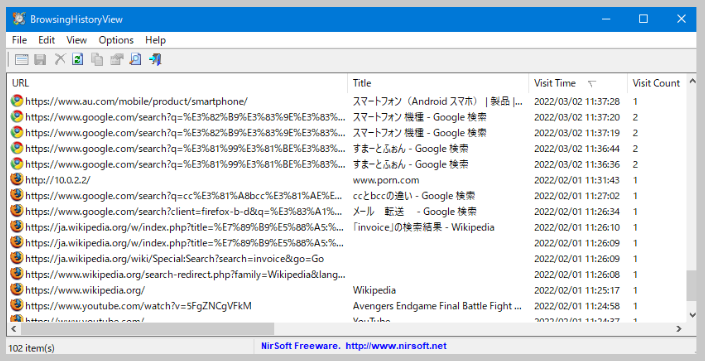This screenshot has width=705, height=361.
Task: Open the Edit menu
Action: 46,40
